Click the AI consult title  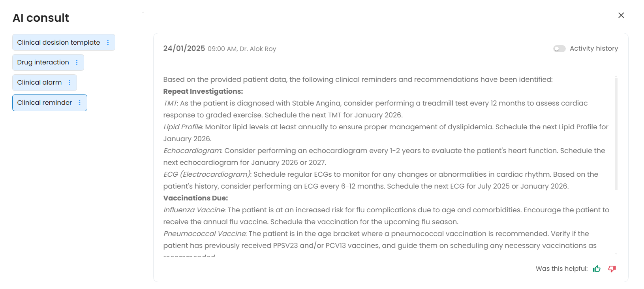click(x=41, y=18)
